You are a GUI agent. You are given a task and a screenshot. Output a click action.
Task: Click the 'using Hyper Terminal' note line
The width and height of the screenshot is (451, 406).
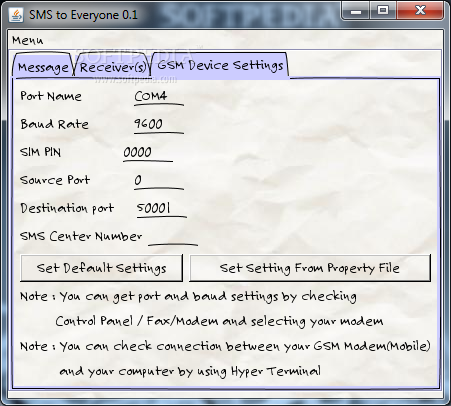(x=190, y=371)
